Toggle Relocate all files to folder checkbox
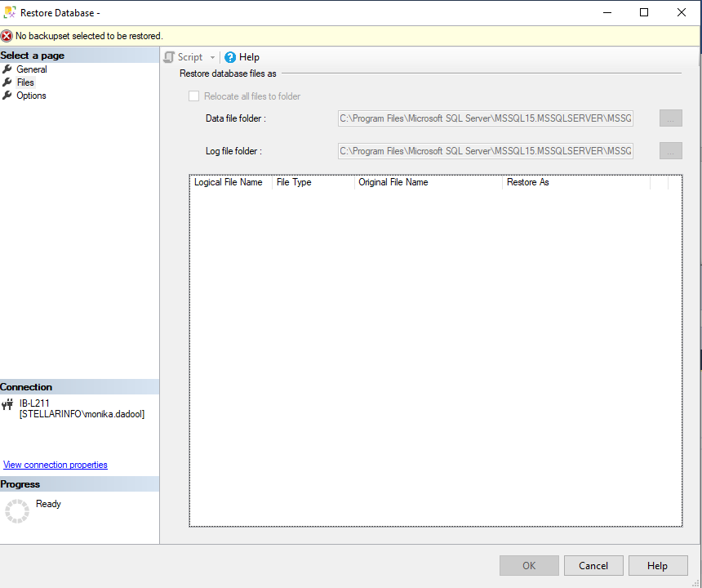The height and width of the screenshot is (588, 702). (x=193, y=96)
